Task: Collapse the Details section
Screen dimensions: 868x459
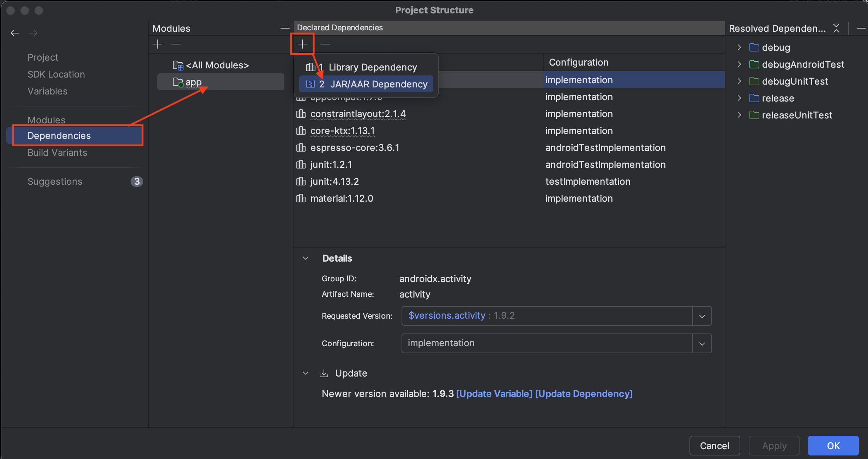Action: coord(305,258)
